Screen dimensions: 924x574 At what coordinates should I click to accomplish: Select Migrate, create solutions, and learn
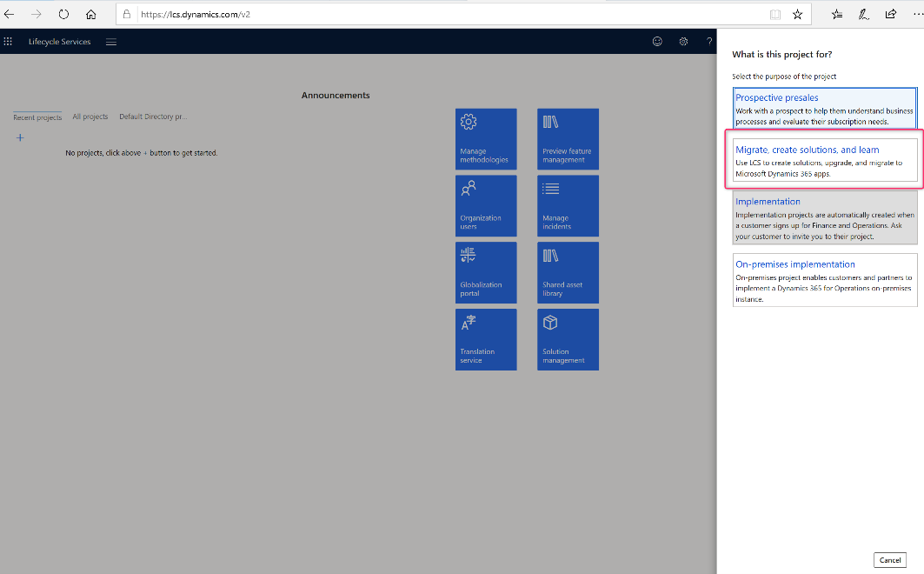824,161
